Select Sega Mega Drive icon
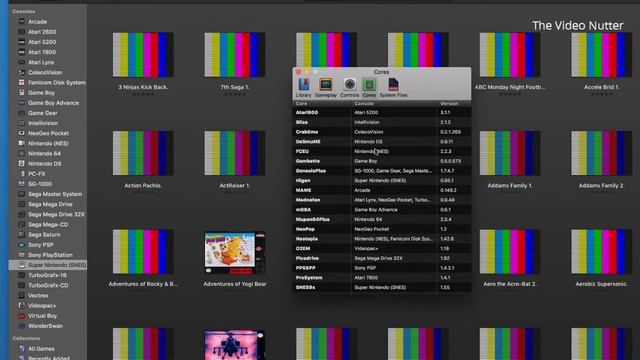The width and height of the screenshot is (640, 360). [22, 204]
